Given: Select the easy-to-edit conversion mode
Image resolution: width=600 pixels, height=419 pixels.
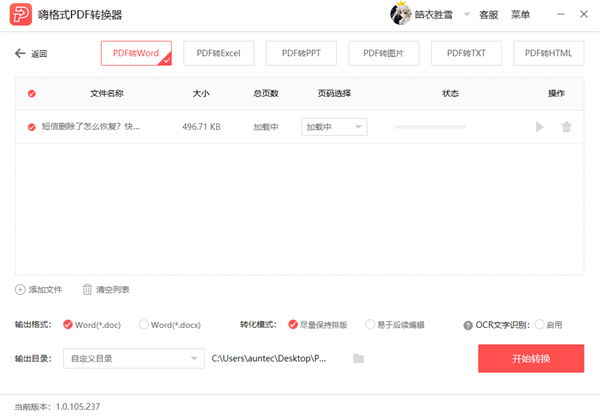Looking at the screenshot, I should (x=371, y=325).
